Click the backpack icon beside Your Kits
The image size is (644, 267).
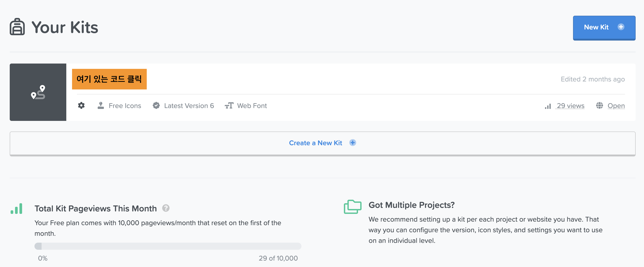[x=17, y=27]
